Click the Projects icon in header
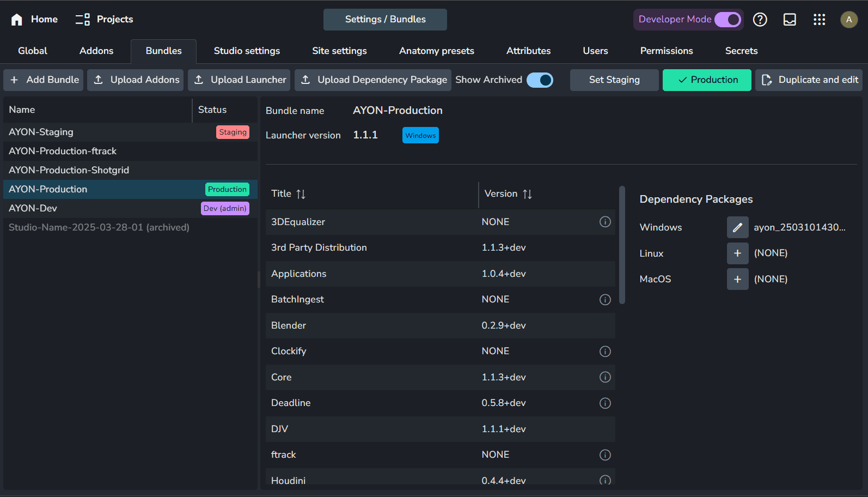This screenshot has width=868, height=497. tap(83, 20)
